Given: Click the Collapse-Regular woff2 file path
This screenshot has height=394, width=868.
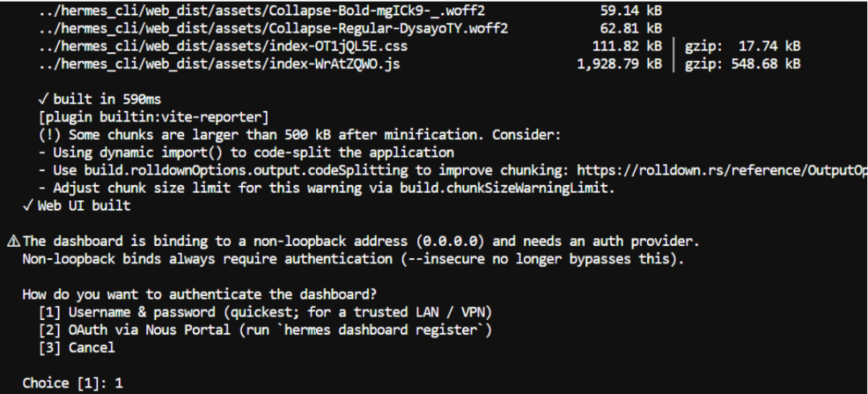Looking at the screenshot, I should (273, 29).
